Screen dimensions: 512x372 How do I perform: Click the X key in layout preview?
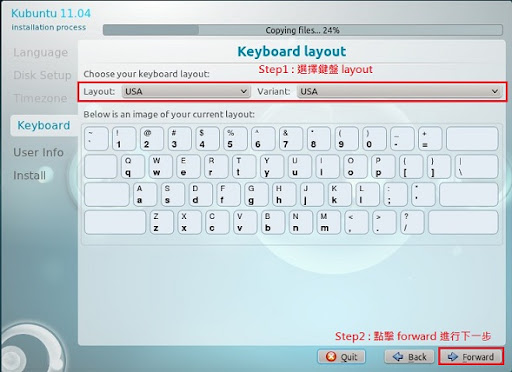[189, 222]
